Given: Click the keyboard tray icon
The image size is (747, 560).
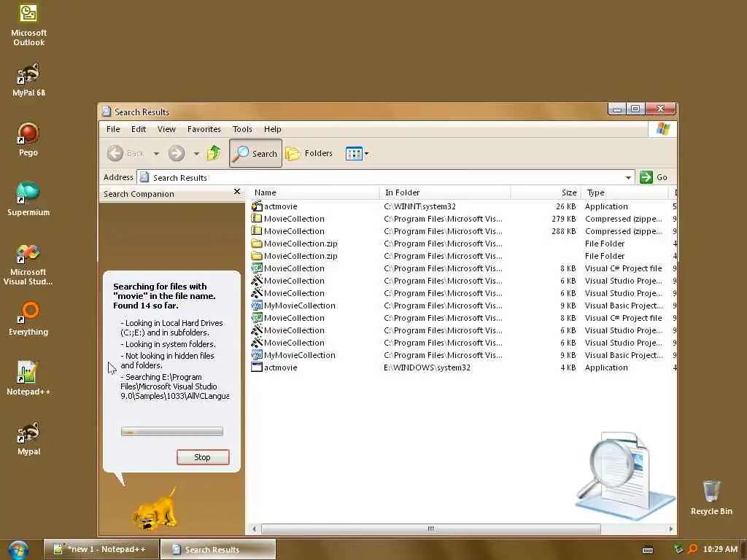Looking at the screenshot, I should (648, 550).
